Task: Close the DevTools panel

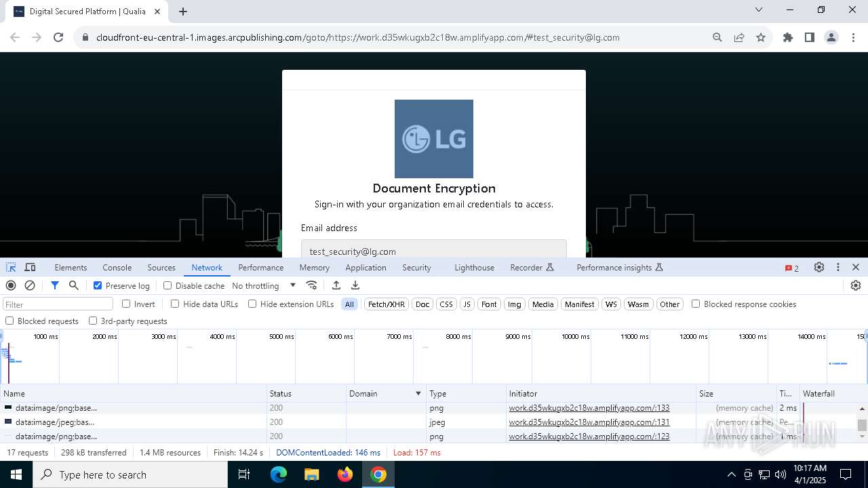Action: (856, 268)
